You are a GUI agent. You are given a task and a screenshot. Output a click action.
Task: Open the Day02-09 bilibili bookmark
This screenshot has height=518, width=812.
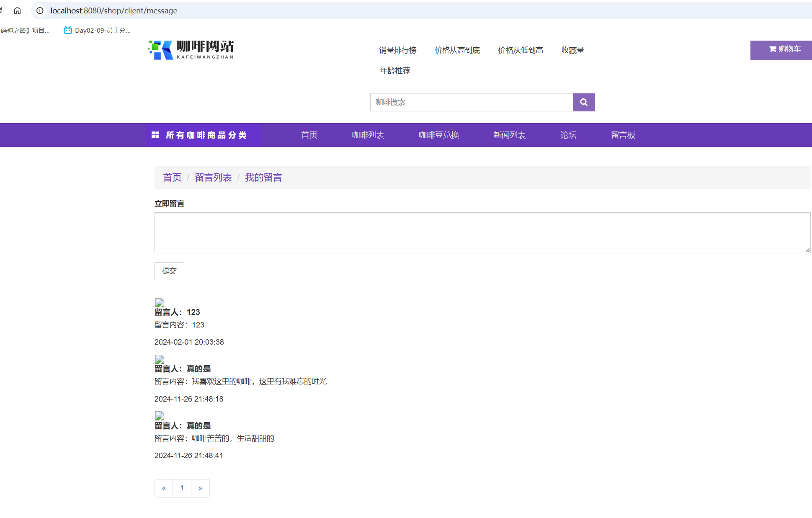(96, 30)
